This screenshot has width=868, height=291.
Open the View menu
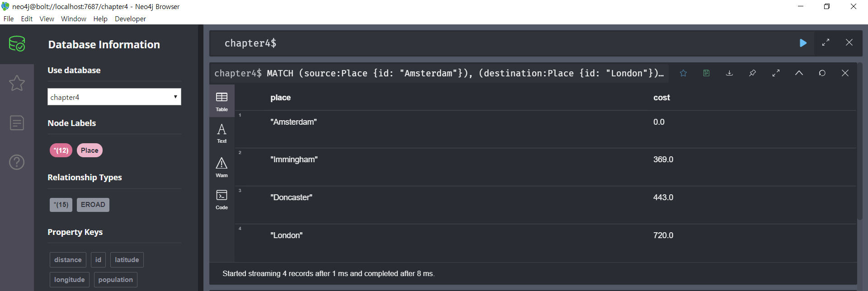[47, 19]
